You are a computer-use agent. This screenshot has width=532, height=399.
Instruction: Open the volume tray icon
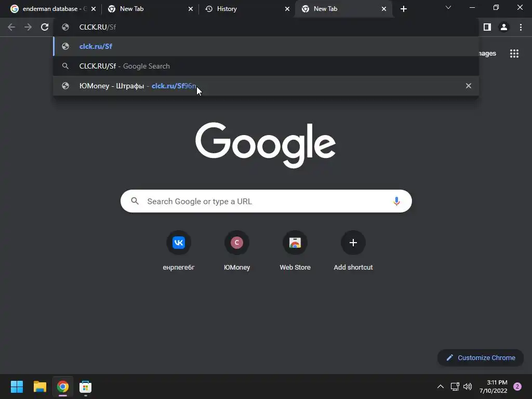(x=468, y=387)
